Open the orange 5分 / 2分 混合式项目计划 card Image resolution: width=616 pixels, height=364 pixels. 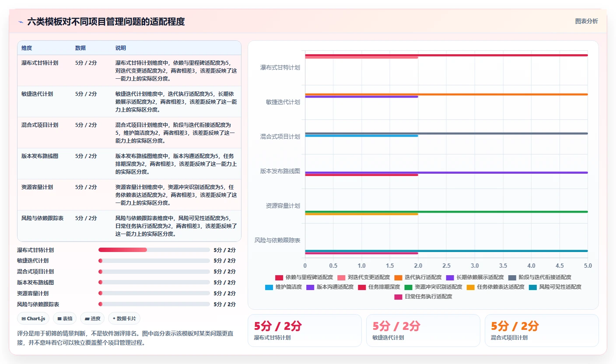click(542, 330)
